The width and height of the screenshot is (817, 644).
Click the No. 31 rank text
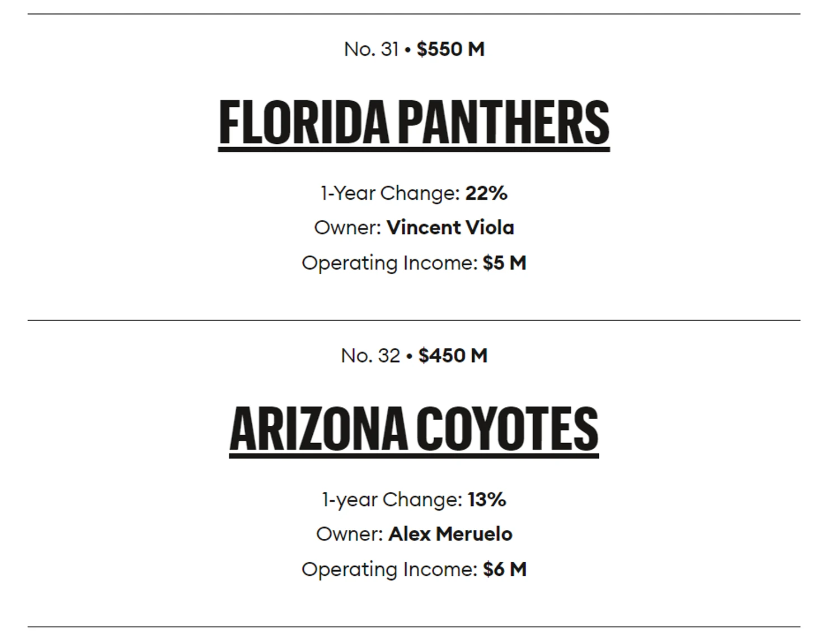pos(370,49)
